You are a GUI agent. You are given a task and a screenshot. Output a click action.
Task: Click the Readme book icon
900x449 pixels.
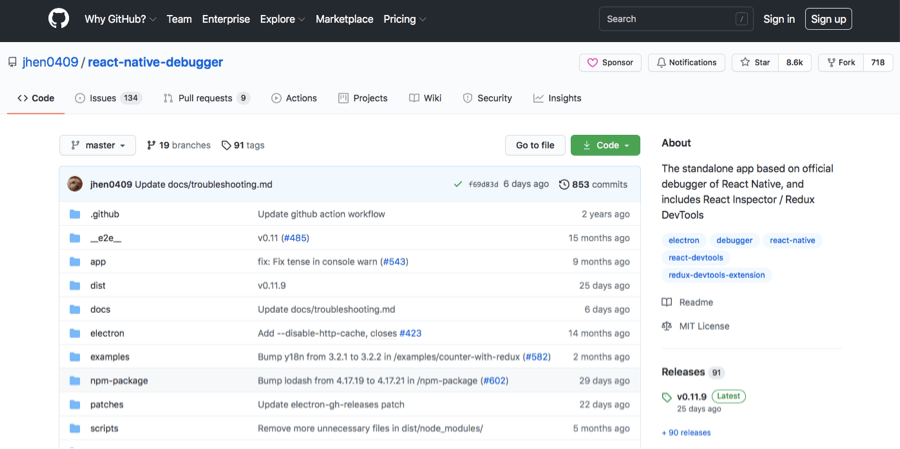[666, 302]
